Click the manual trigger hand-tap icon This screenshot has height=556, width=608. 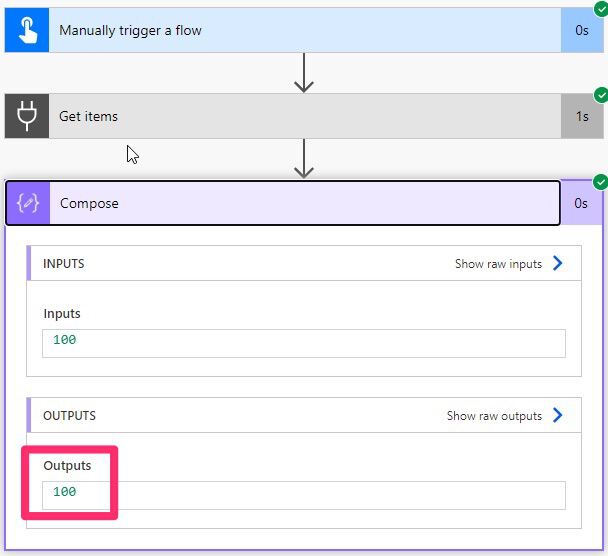27,30
